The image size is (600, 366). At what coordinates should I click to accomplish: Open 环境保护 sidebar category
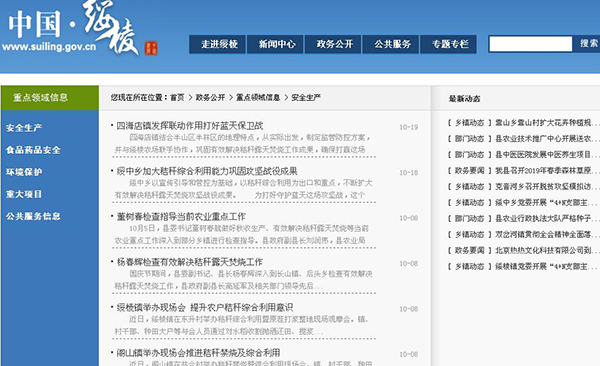(24, 172)
